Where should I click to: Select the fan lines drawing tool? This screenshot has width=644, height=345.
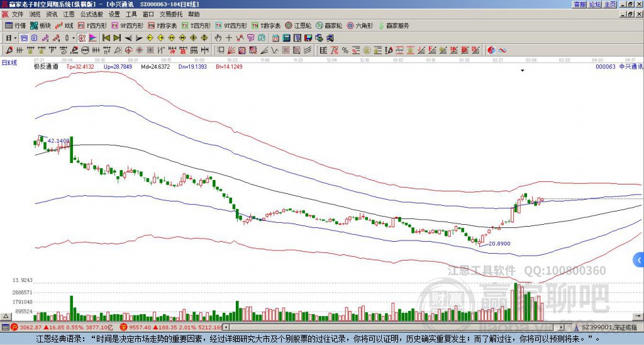[231, 50]
